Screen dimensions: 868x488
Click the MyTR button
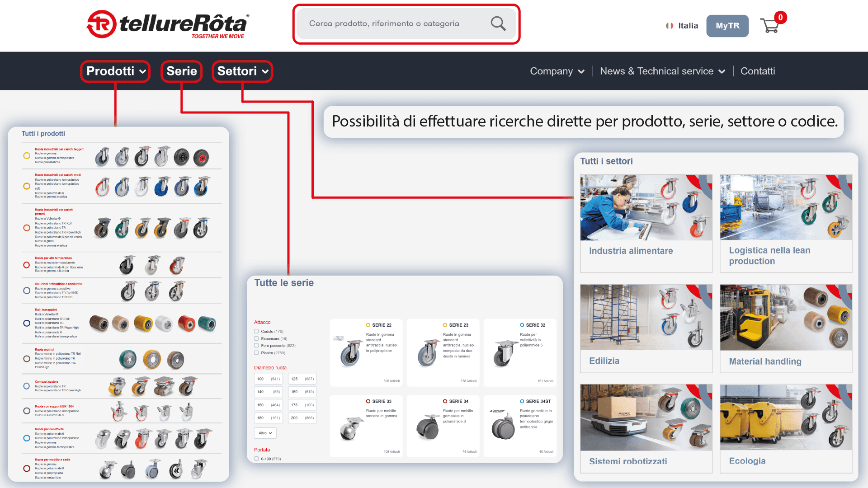click(727, 26)
